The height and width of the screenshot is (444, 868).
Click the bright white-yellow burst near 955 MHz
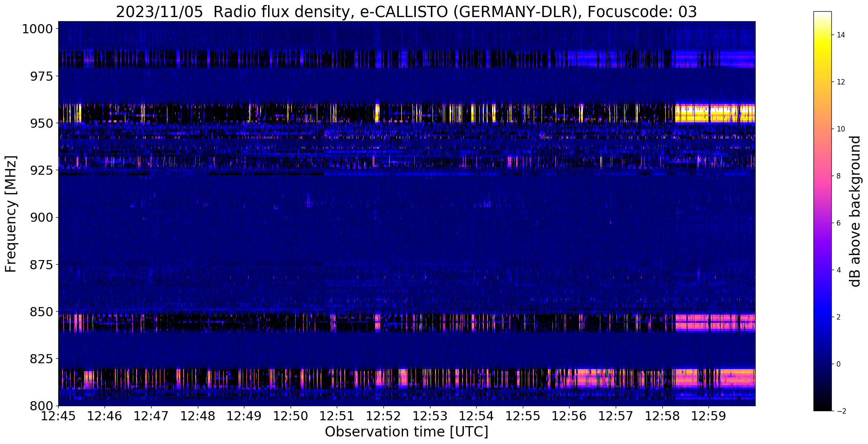tap(714, 113)
